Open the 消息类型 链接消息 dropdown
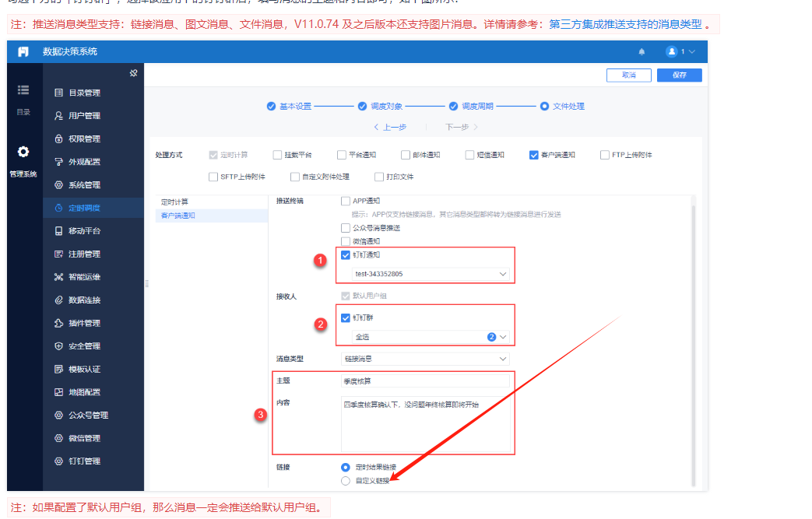The image size is (812, 519). coord(425,359)
